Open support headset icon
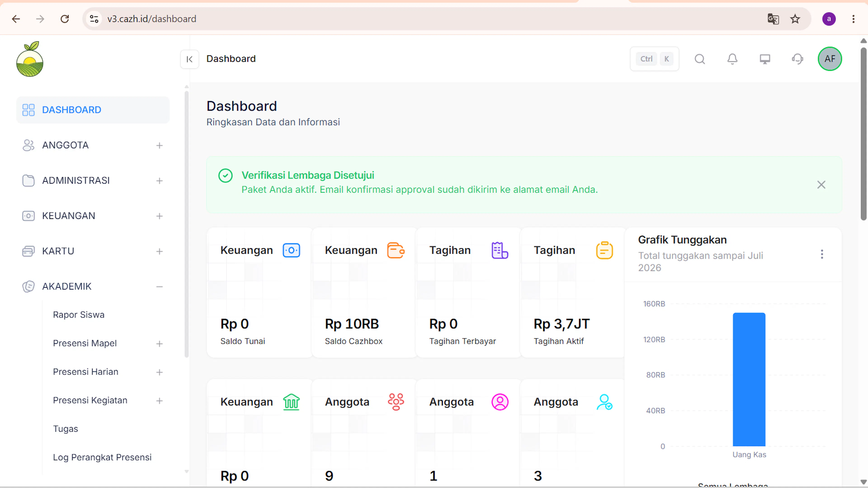Image resolution: width=868 pixels, height=488 pixels. (797, 59)
